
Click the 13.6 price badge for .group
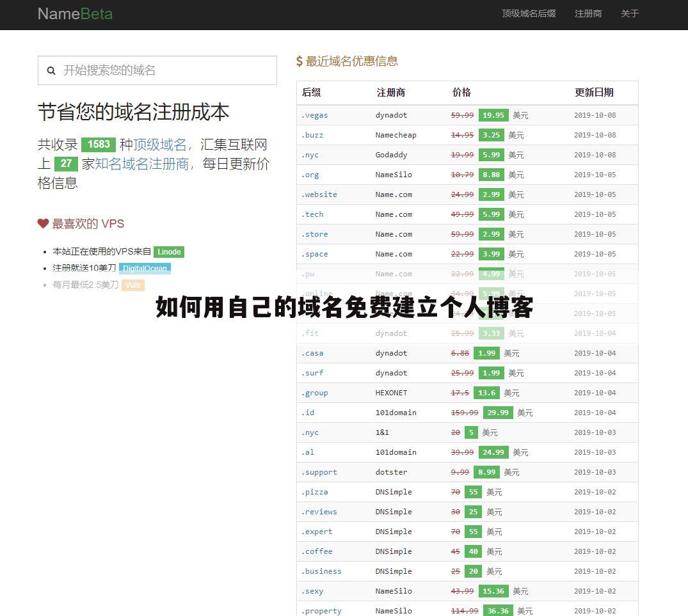486,393
